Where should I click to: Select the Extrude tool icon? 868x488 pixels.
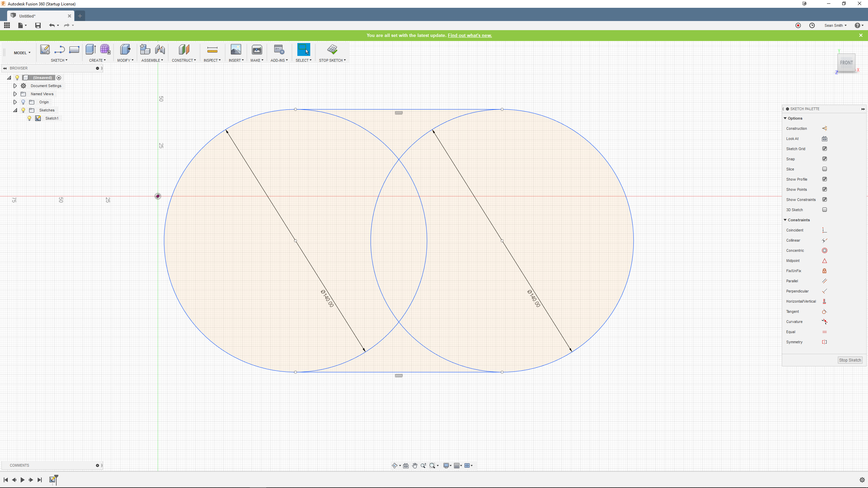tap(91, 49)
